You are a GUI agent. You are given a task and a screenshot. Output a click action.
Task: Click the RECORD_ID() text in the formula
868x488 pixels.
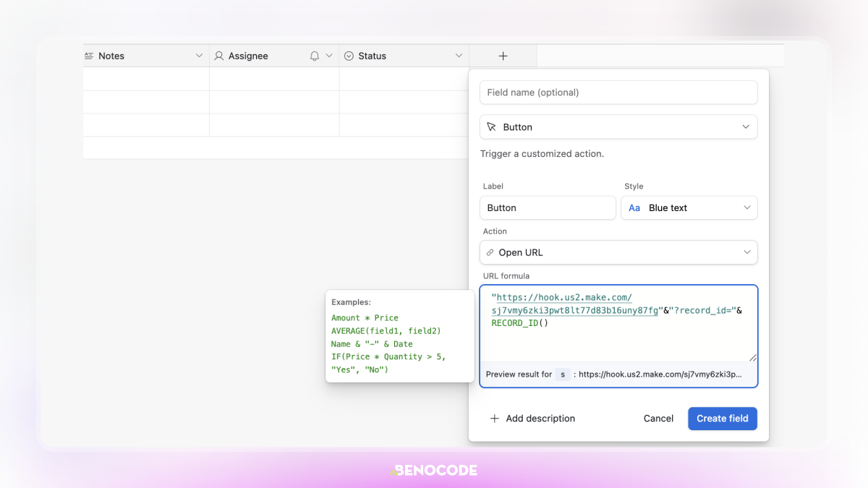pos(520,323)
